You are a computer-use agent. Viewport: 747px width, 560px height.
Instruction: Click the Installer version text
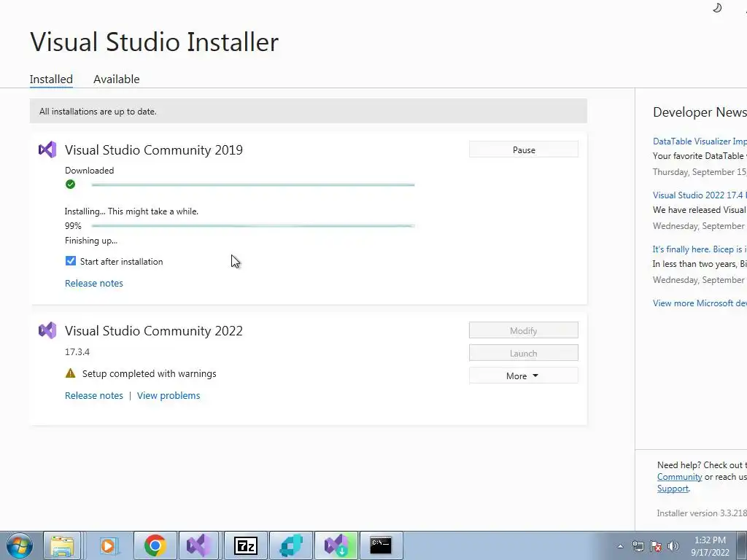[x=702, y=513]
